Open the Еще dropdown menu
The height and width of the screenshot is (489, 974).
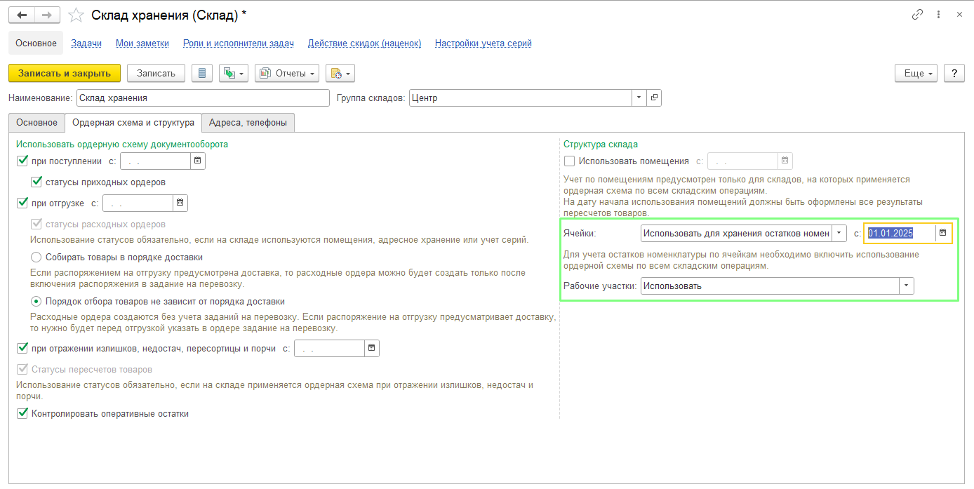pos(916,73)
